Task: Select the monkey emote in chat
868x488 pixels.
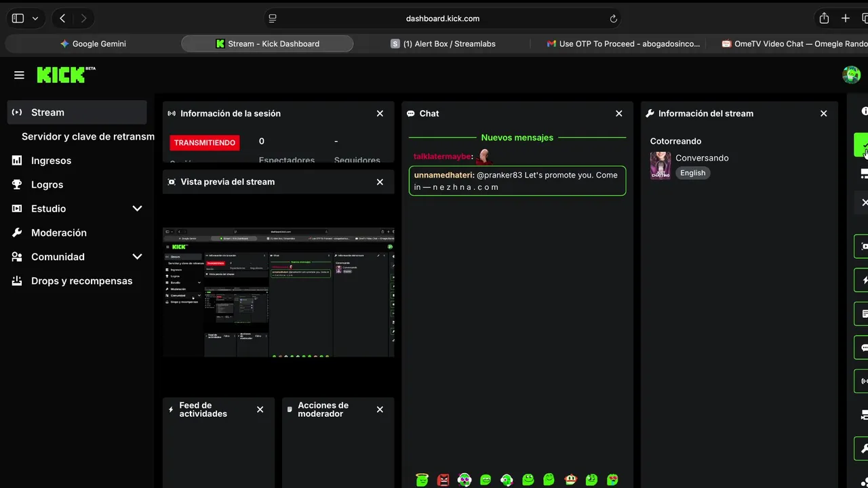Action: pos(570,480)
